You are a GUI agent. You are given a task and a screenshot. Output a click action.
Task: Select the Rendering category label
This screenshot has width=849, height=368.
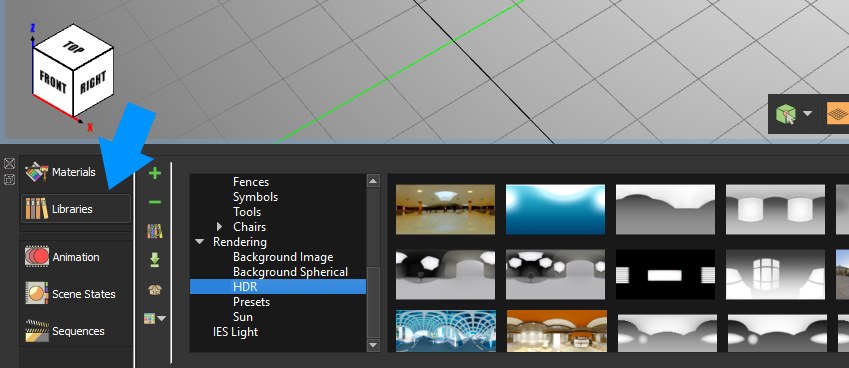239,242
